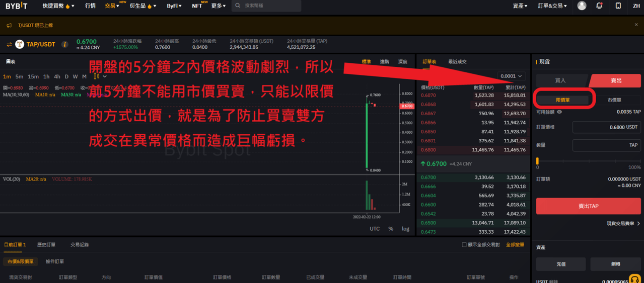
Task: Expand the 衍生品 menu
Action: coord(143,6)
